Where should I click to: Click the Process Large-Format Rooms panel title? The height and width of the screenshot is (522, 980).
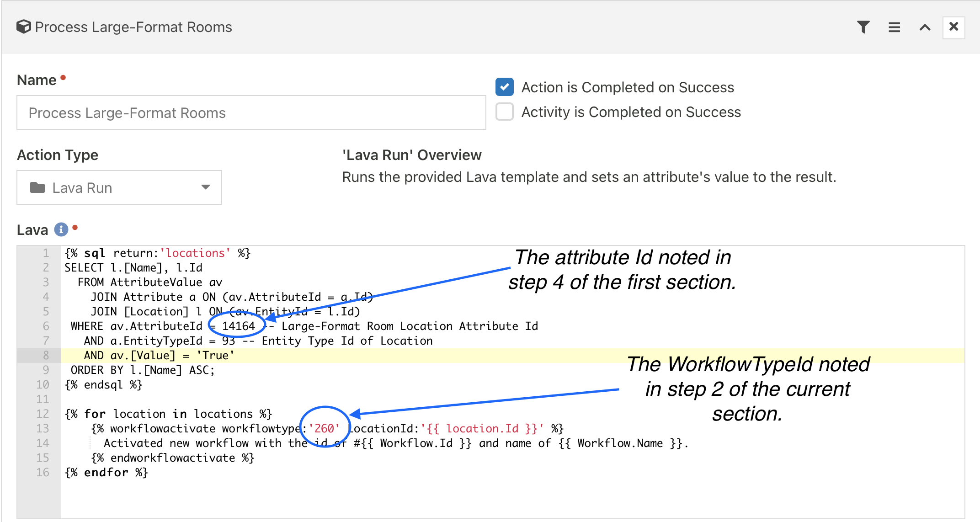point(133,27)
